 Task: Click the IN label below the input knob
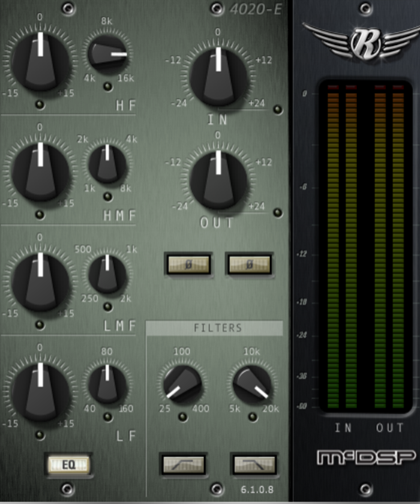(217, 120)
